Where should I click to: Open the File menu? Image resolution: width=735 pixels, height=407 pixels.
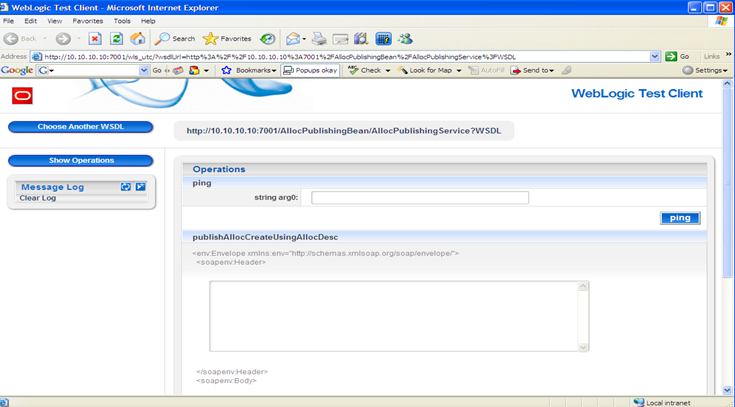pos(8,21)
